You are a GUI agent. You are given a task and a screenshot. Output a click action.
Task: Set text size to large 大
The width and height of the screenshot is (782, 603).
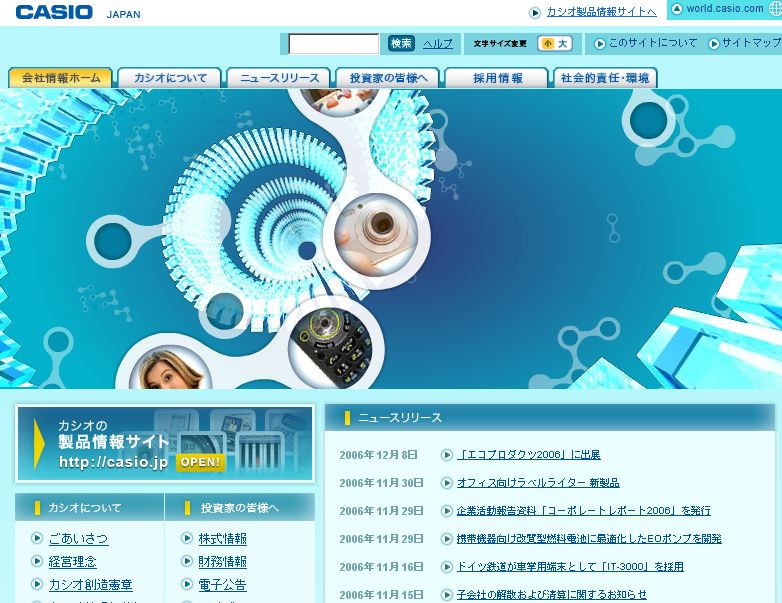tap(563, 44)
